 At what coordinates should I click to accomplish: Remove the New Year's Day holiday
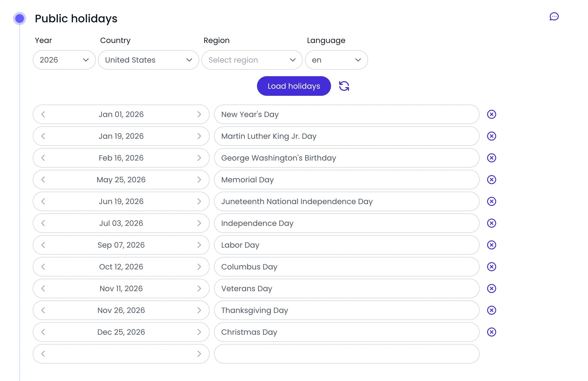[x=491, y=114]
